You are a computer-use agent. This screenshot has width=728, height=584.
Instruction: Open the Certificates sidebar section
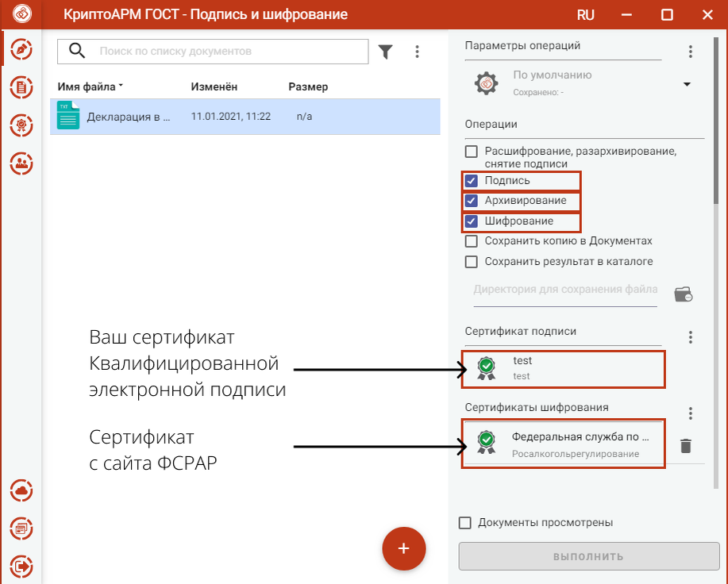click(x=21, y=125)
